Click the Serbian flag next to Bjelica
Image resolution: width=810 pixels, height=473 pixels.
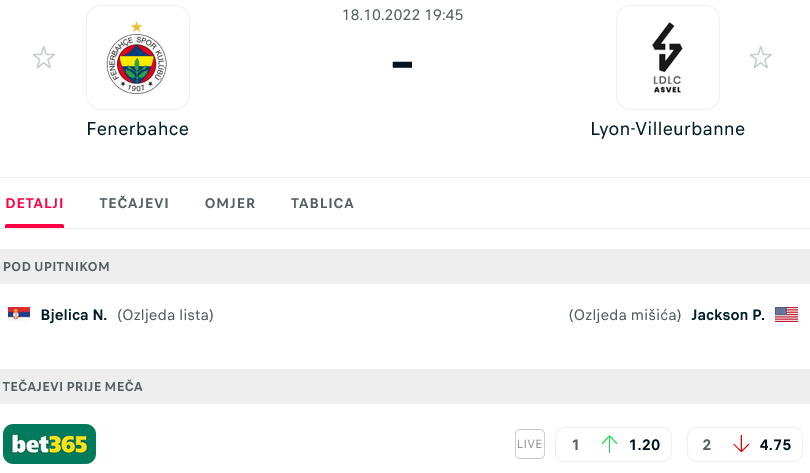pos(19,313)
